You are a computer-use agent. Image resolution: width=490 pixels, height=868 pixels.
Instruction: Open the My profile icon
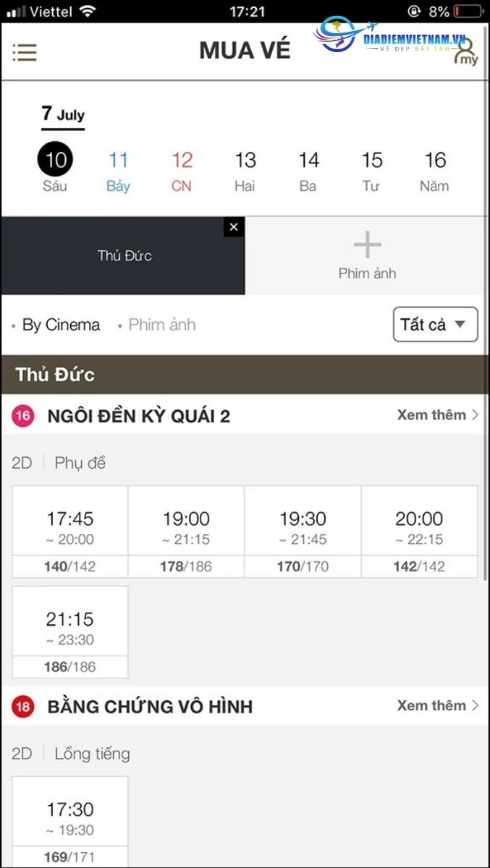(x=467, y=52)
